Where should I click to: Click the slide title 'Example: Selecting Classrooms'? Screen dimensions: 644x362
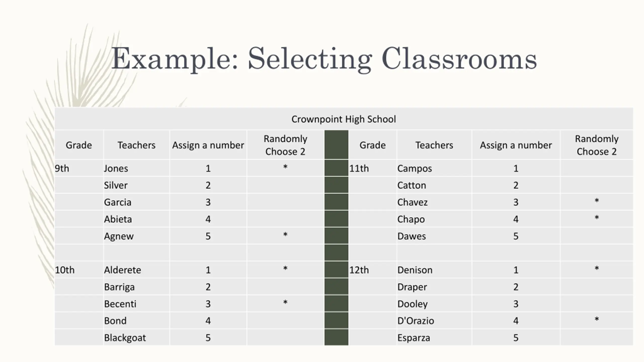click(324, 59)
